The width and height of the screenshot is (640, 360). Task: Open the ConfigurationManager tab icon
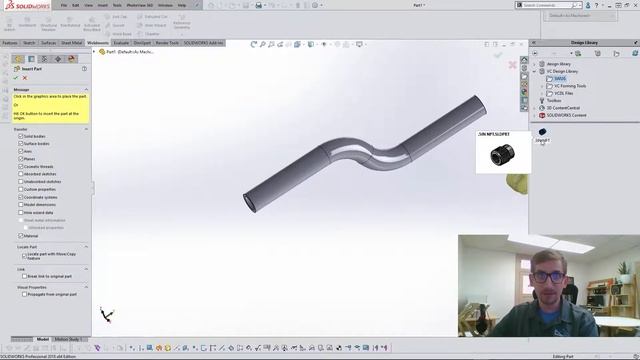[x=44, y=59]
